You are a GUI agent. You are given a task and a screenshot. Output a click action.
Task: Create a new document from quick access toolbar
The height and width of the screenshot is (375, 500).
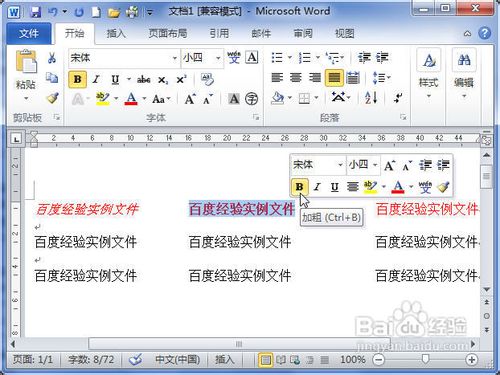(96, 12)
